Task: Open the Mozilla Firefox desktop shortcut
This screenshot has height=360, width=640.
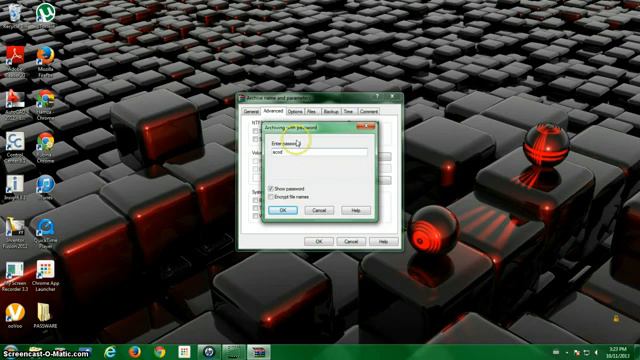Action: click(45, 61)
